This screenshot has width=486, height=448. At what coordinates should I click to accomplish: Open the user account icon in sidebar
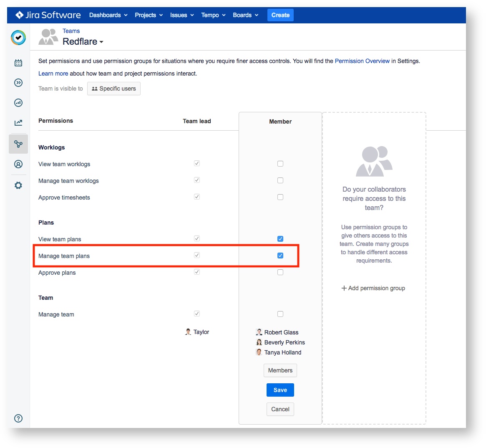pos(18,164)
